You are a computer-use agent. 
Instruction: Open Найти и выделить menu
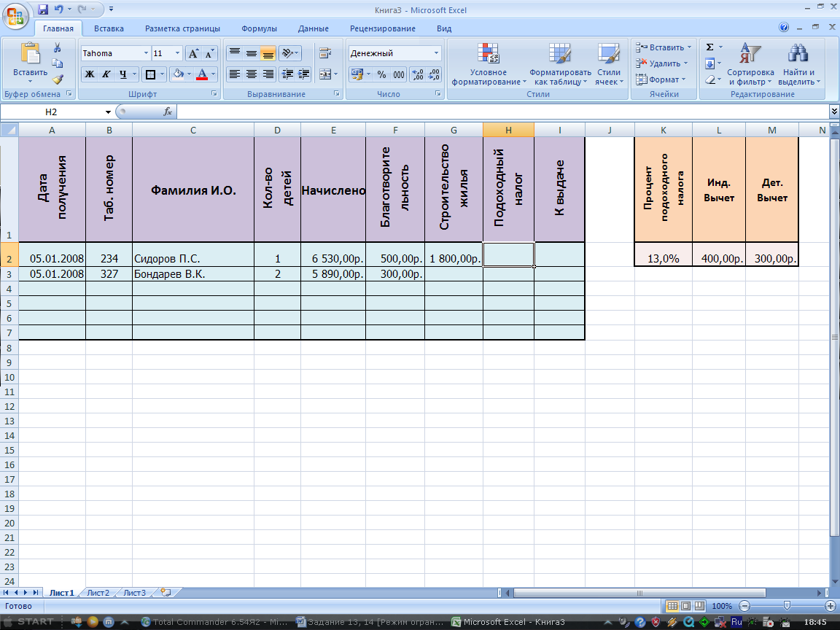798,63
